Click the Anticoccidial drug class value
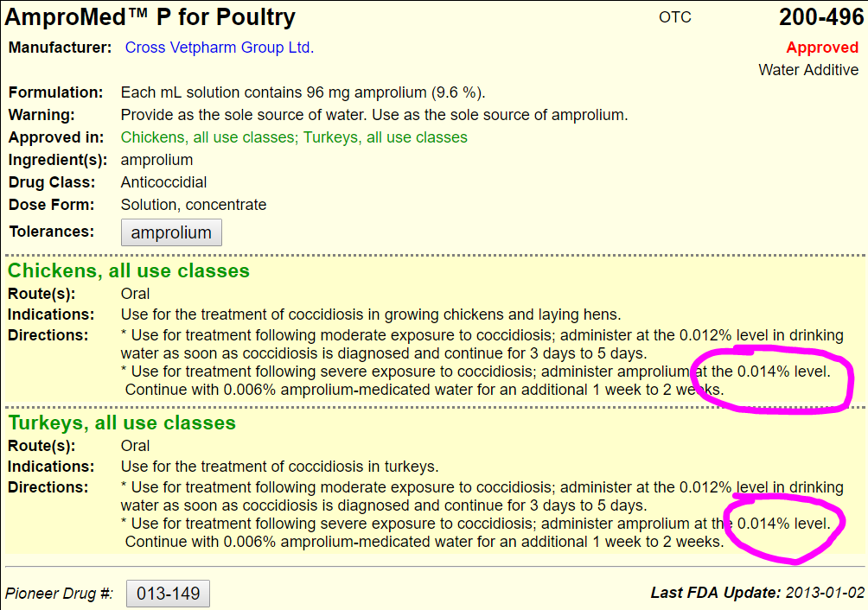 pyautogui.click(x=163, y=182)
